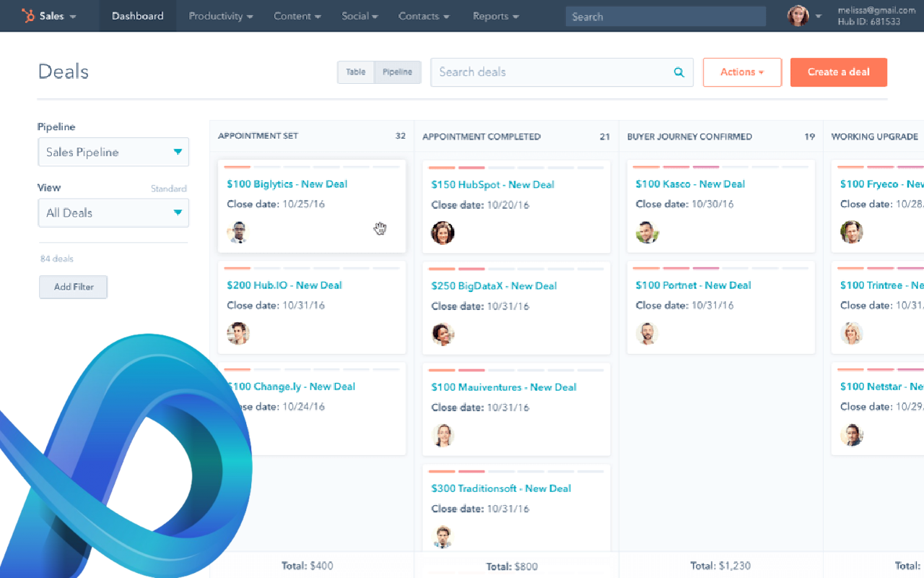Open the user avatar in top bar
Viewport: 924px width, 578px height.
coord(798,16)
